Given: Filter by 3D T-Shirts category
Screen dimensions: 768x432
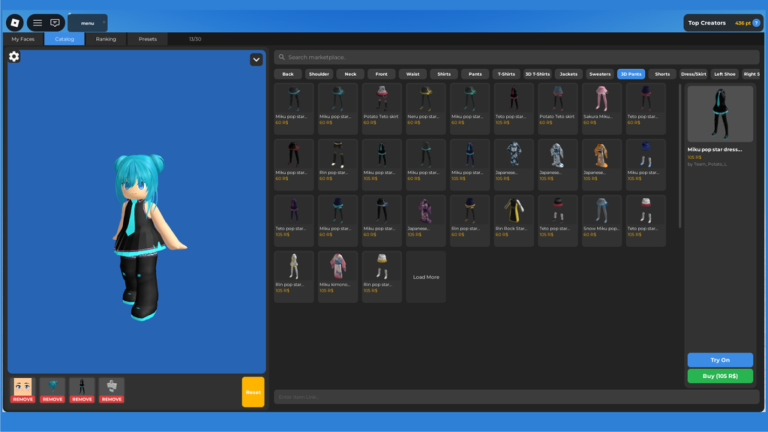Looking at the screenshot, I should [537, 74].
